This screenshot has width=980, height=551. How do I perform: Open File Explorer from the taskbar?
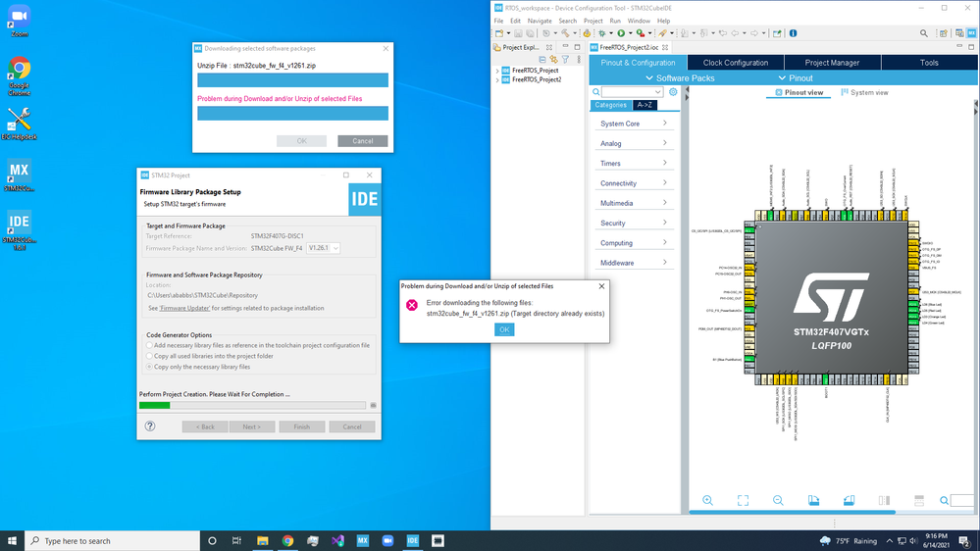pyautogui.click(x=263, y=541)
